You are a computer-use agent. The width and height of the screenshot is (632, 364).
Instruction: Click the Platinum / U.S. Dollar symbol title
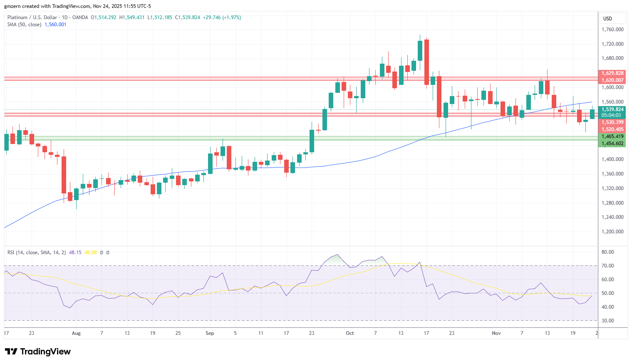click(x=32, y=17)
